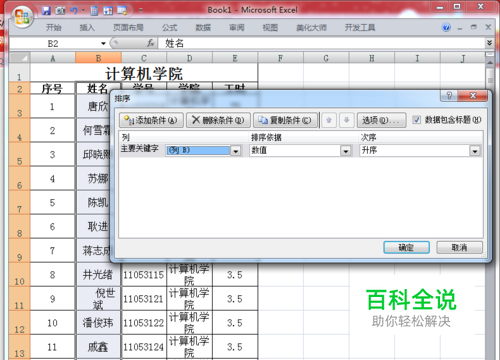This screenshot has height=360, width=500.
Task: Select column H header
Action: [371, 58]
